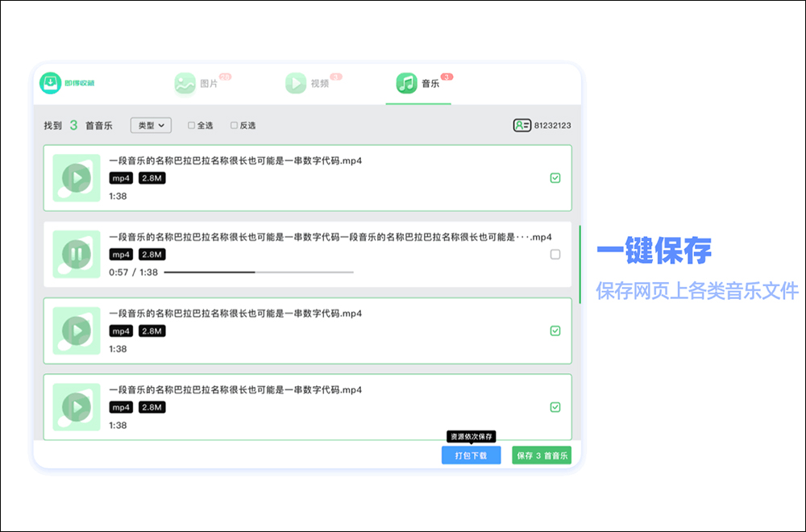Switch to the 视频 tab label
806x532 pixels.
click(320, 83)
